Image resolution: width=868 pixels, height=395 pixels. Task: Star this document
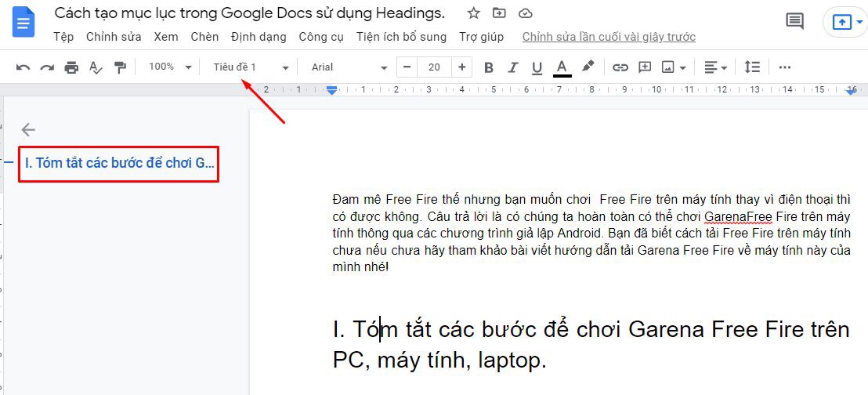pos(474,13)
